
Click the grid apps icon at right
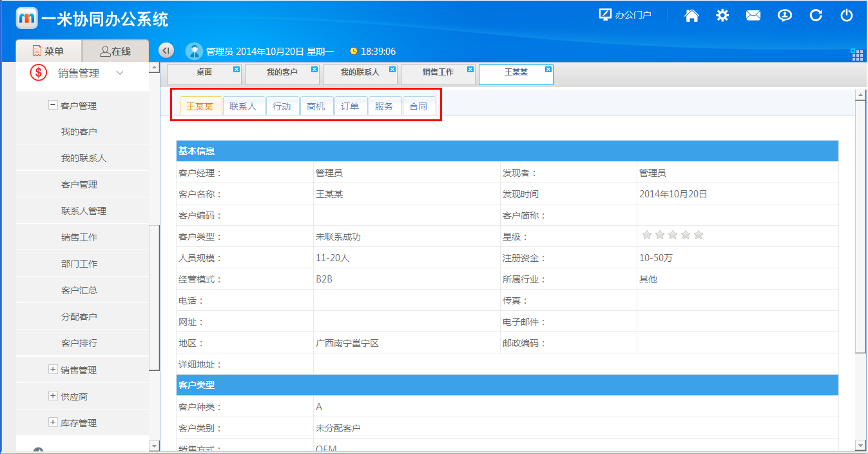[x=857, y=54]
